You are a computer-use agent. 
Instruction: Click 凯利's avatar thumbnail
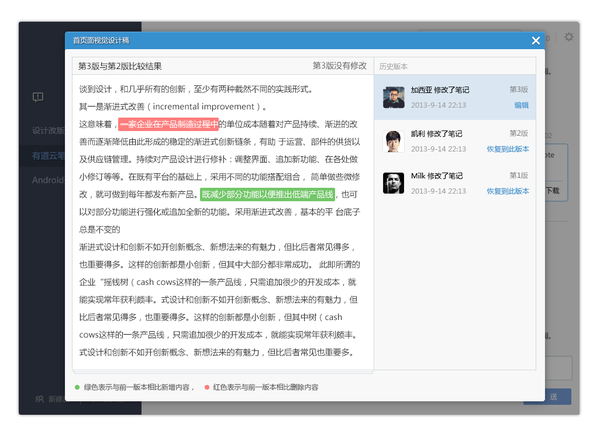click(x=393, y=141)
